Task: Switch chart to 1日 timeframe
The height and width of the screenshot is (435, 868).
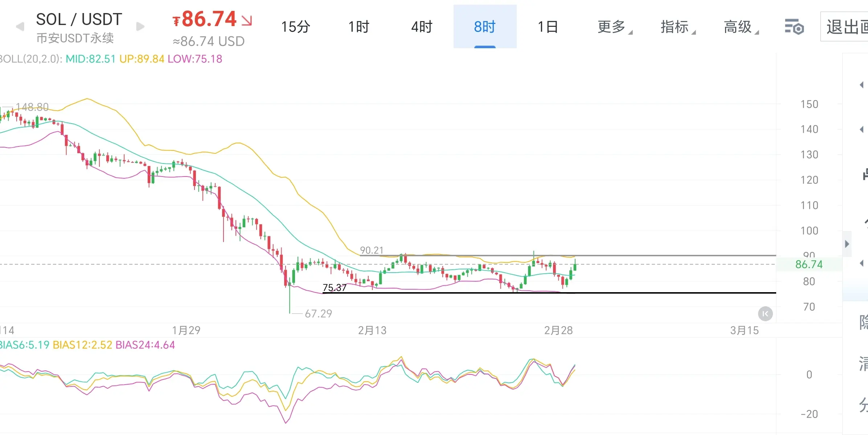Action: pyautogui.click(x=548, y=27)
